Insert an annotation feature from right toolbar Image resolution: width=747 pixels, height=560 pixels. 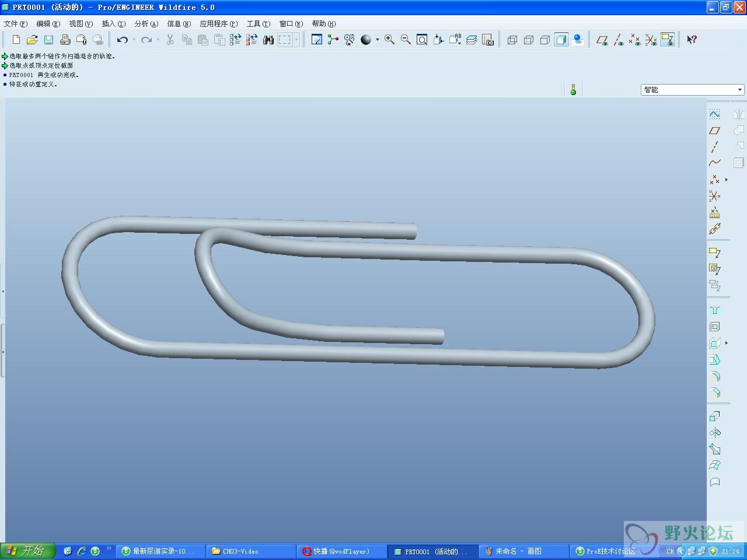715,253
